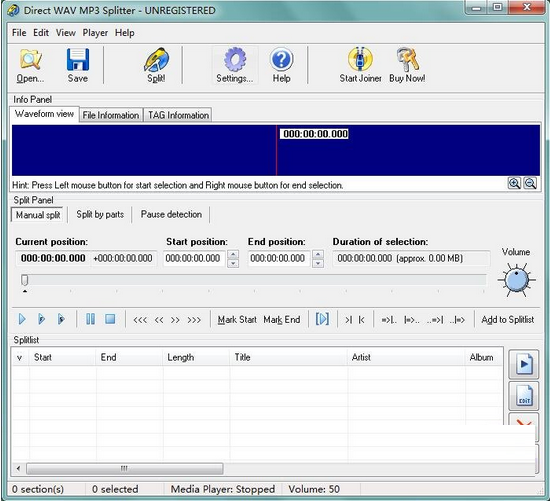The image size is (550, 501).
Task: Click the Mark End button
Action: coord(282,320)
